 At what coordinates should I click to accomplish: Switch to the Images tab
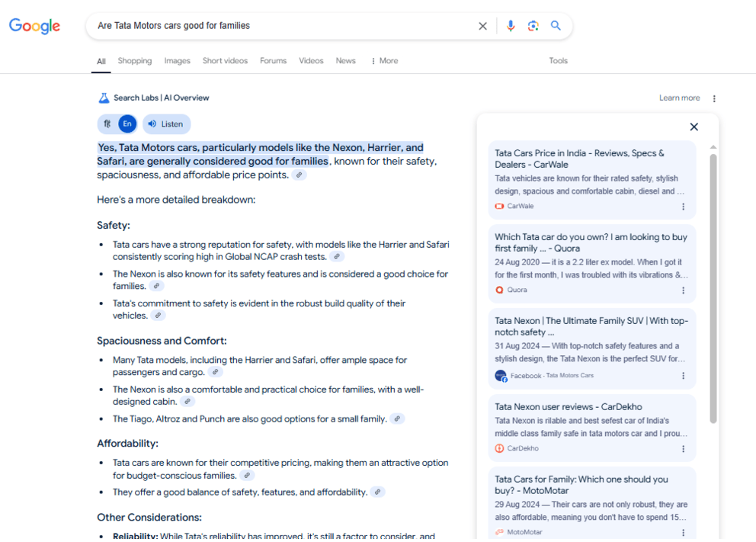coord(177,61)
